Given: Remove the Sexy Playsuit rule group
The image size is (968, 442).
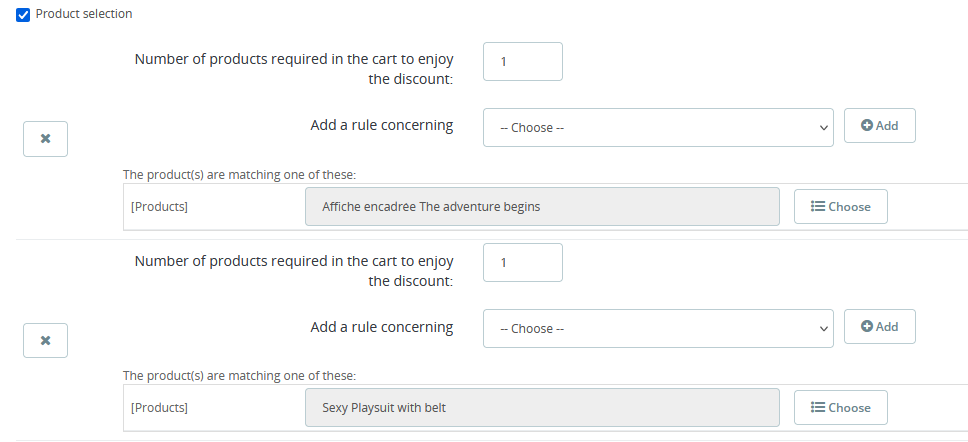Looking at the screenshot, I should point(45,340).
